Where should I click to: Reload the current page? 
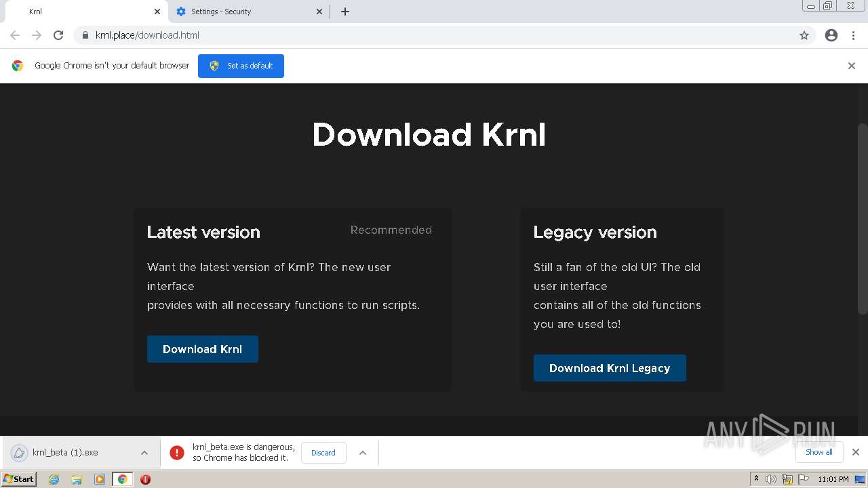coord(58,35)
